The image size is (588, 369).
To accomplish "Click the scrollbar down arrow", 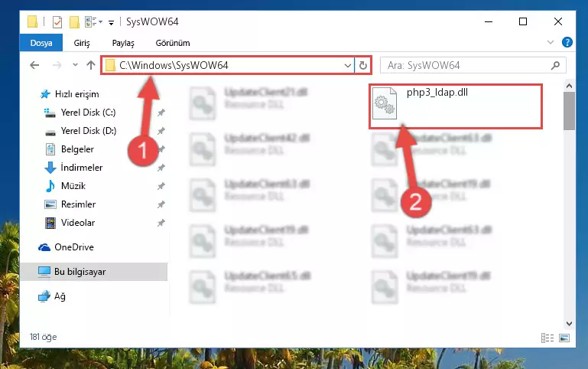I will (569, 324).
